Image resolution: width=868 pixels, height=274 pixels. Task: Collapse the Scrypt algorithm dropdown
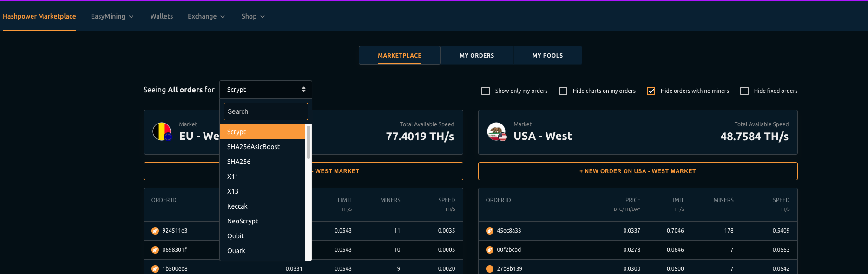(x=265, y=90)
